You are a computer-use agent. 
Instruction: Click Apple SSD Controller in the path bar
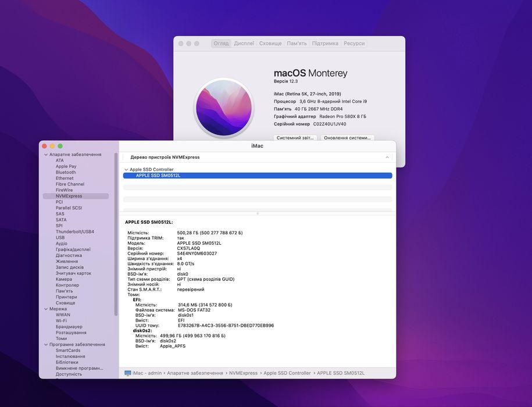point(287,373)
